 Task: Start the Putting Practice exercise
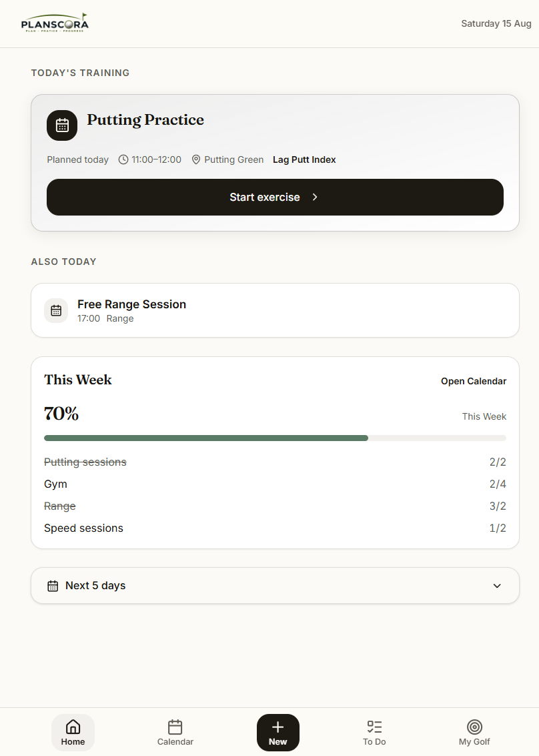pyautogui.click(x=275, y=198)
